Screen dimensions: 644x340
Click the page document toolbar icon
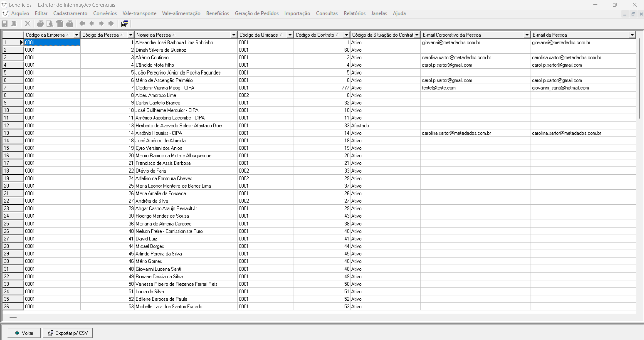(x=60, y=23)
